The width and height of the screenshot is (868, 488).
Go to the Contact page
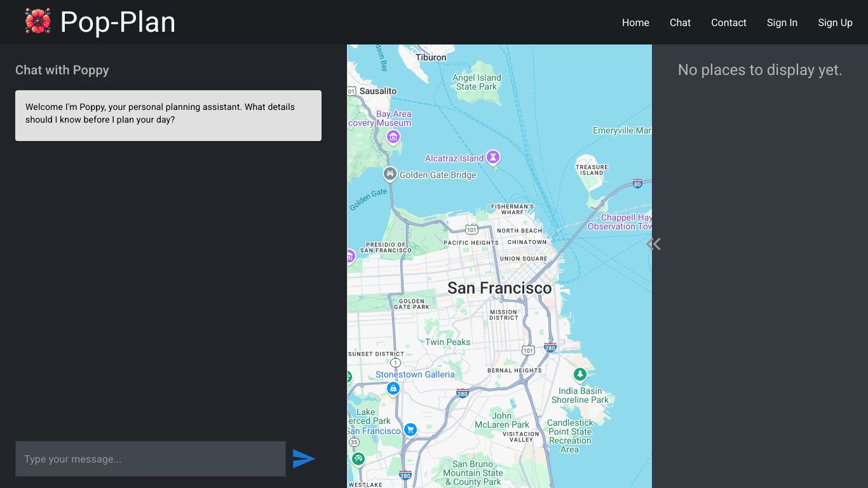click(729, 22)
